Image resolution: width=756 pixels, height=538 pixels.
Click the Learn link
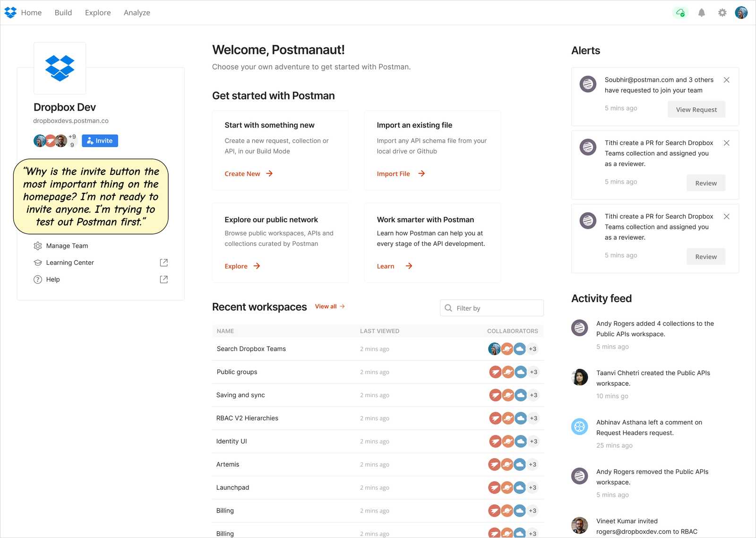pos(386,266)
